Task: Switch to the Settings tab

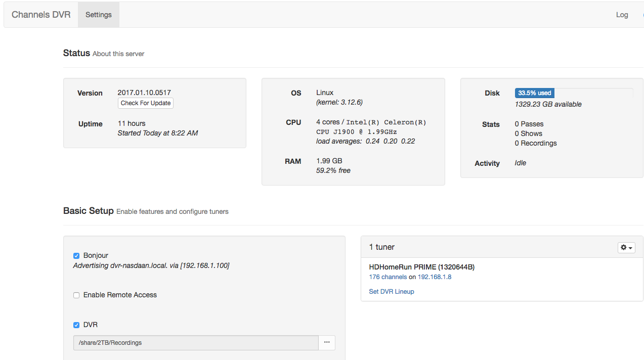Action: pos(98,15)
